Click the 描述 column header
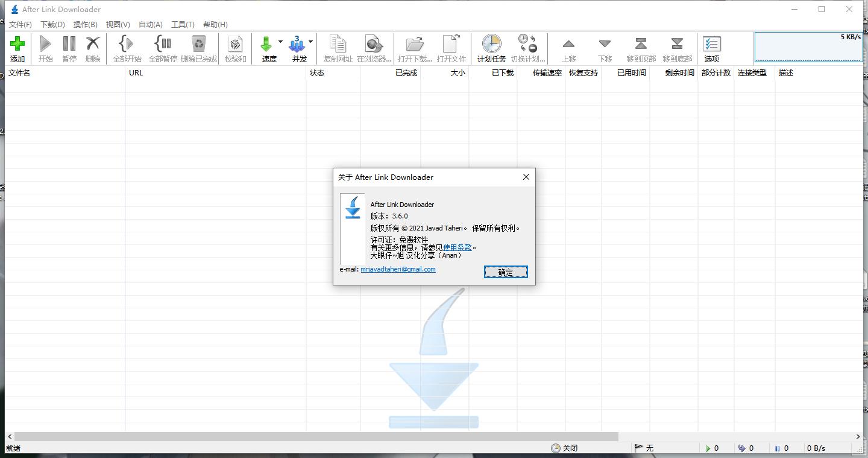The image size is (868, 458). (819, 73)
